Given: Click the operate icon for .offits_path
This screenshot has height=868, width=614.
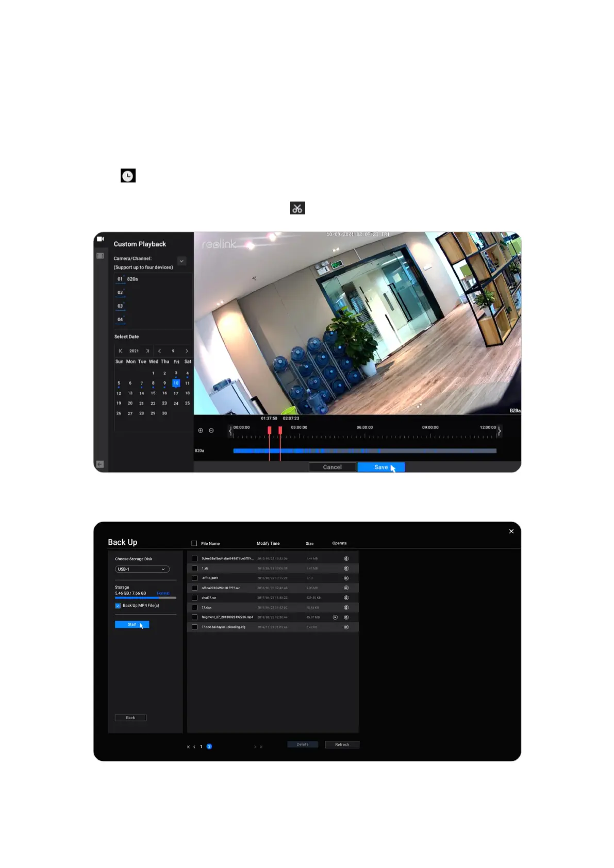Looking at the screenshot, I should [346, 578].
